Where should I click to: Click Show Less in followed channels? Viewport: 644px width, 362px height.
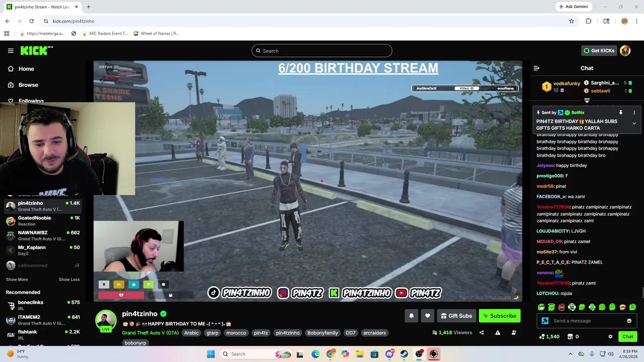(69, 280)
